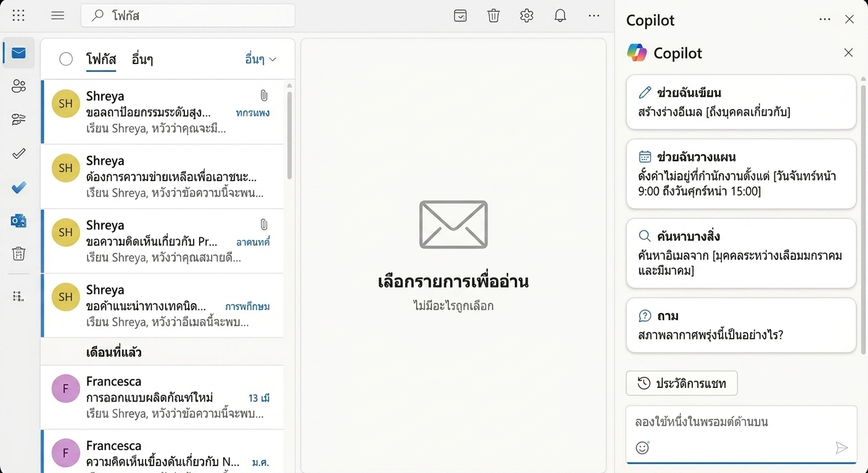This screenshot has height=473, width=868.
Task: Click the Copilot colorful logo
Action: point(637,53)
